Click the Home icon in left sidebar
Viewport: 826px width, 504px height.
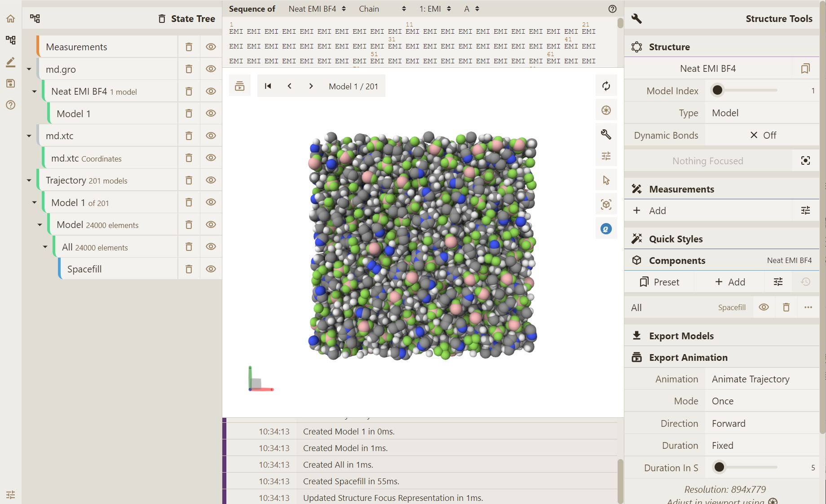(10, 18)
